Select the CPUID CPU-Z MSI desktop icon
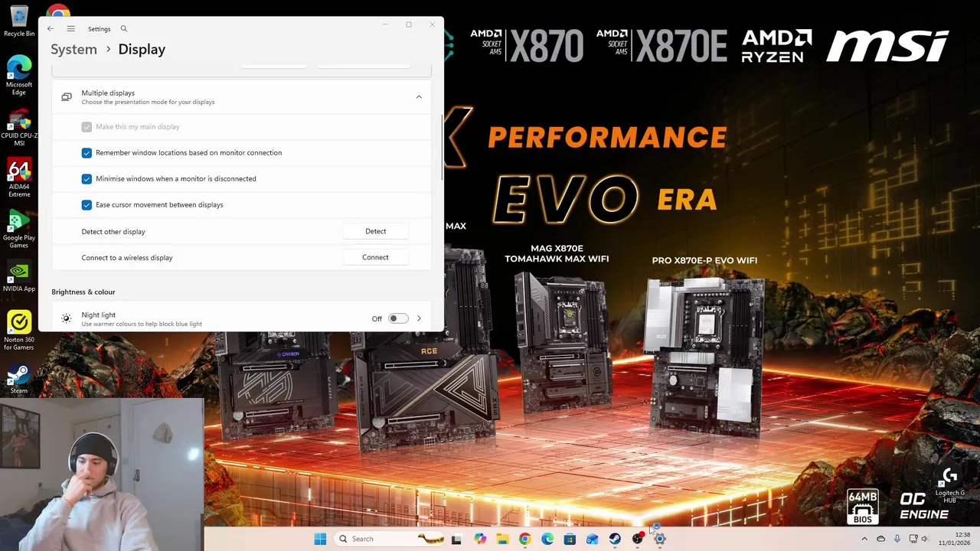980x551 pixels. 19,128
